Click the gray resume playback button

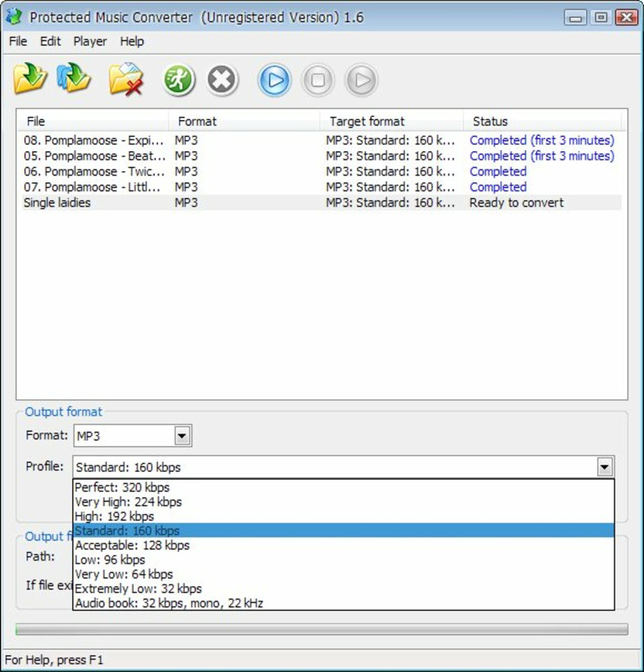[361, 80]
